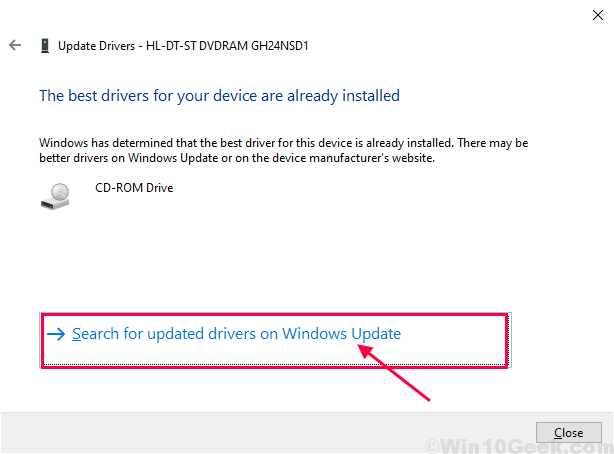Image resolution: width=614 pixels, height=454 pixels.
Task: Click the blue arrow before the Search link
Action: click(x=56, y=334)
